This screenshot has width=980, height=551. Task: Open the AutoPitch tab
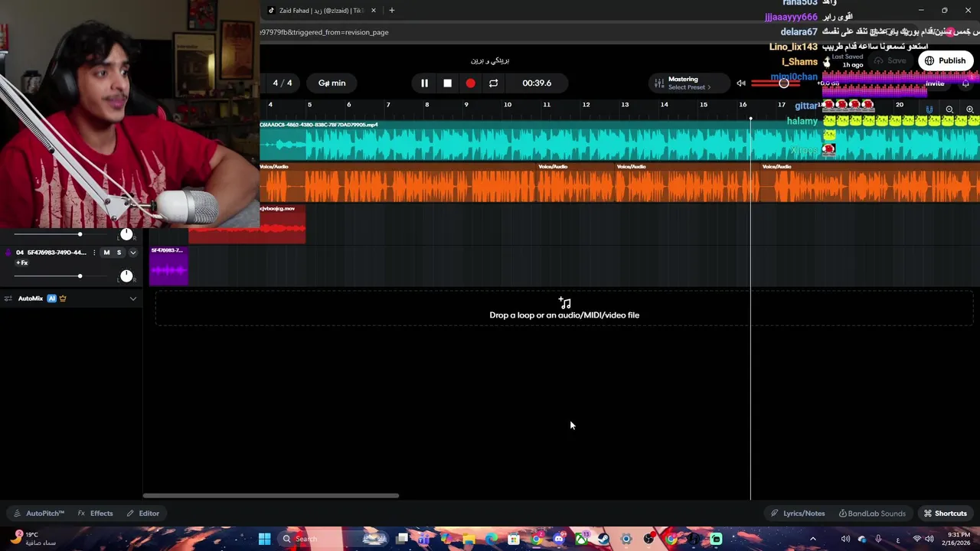(x=38, y=514)
